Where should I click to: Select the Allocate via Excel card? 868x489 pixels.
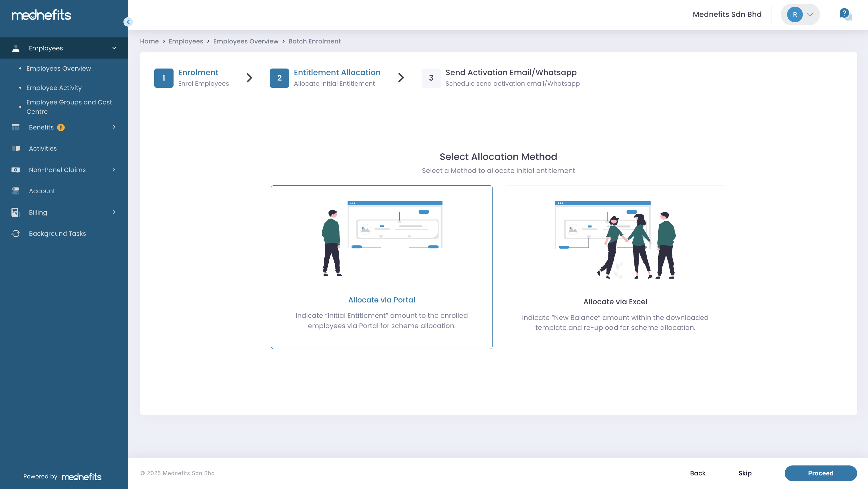(615, 267)
